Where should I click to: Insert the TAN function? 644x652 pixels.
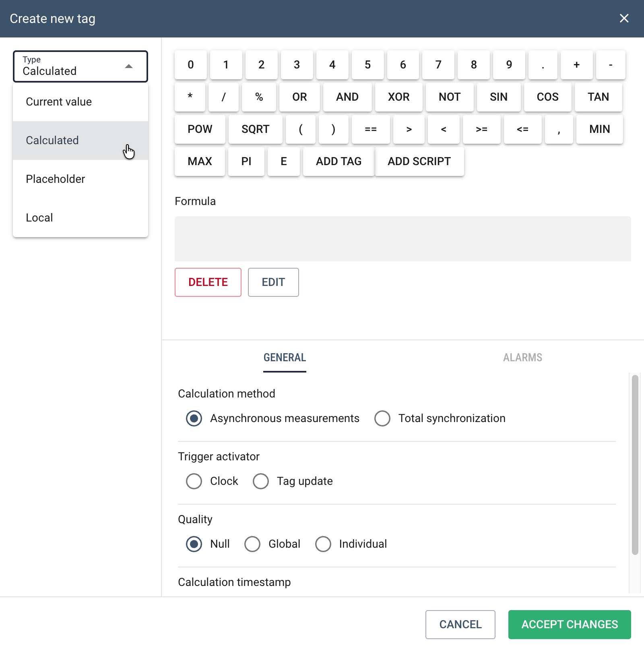(x=598, y=97)
